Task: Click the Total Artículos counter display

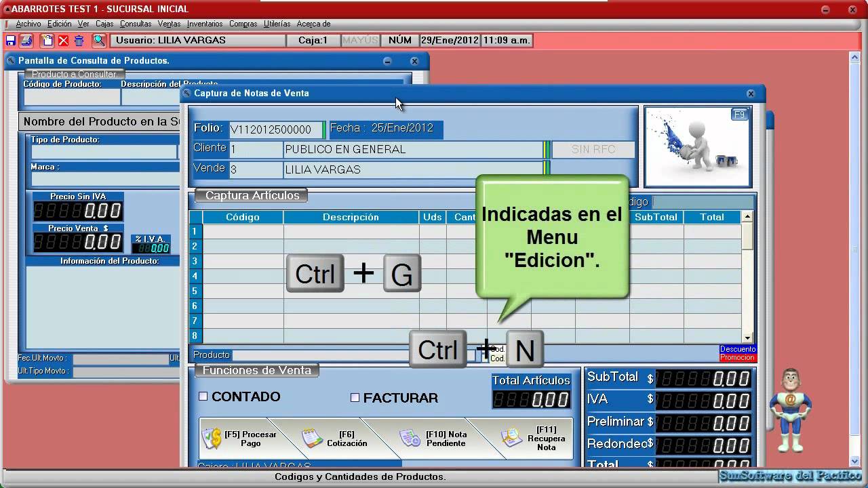Action: click(531, 400)
